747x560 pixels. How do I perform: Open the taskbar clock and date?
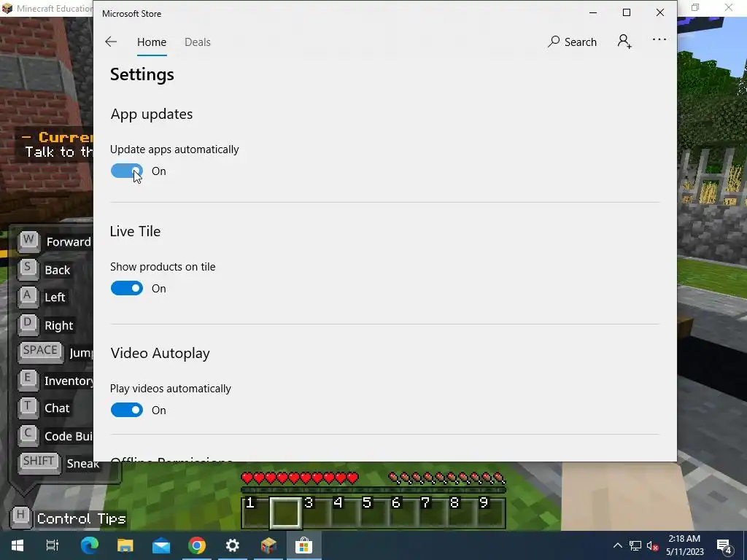pyautogui.click(x=684, y=545)
